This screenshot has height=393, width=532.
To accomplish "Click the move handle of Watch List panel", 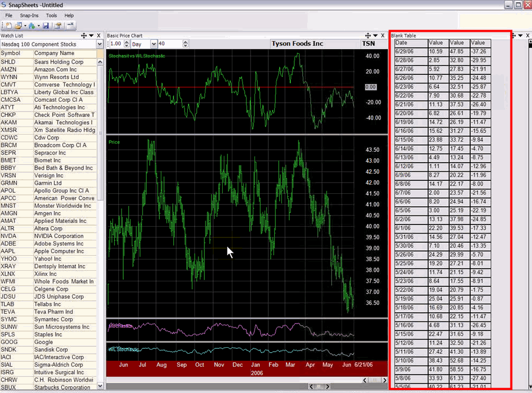I will point(84,36).
